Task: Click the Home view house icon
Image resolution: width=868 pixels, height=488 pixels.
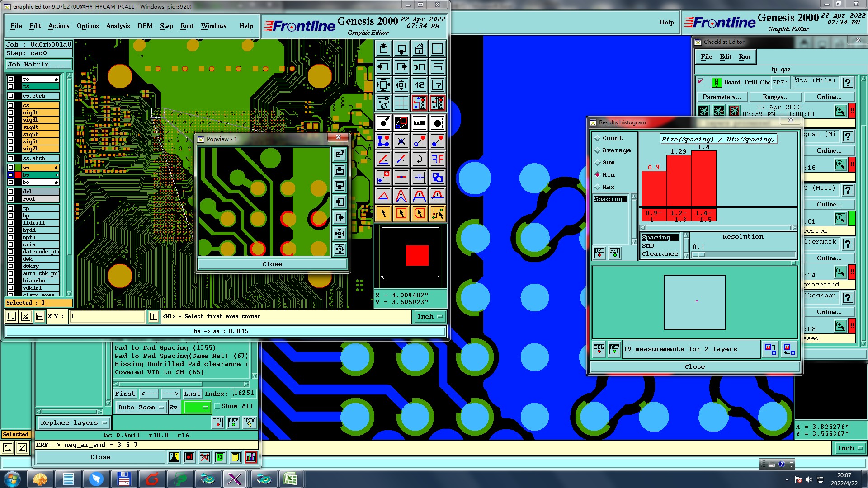Action: [419, 49]
